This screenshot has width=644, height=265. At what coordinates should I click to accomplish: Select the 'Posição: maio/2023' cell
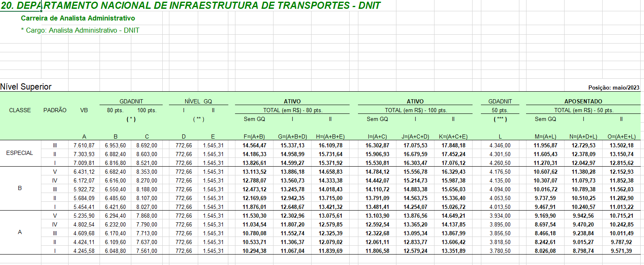(x=614, y=87)
